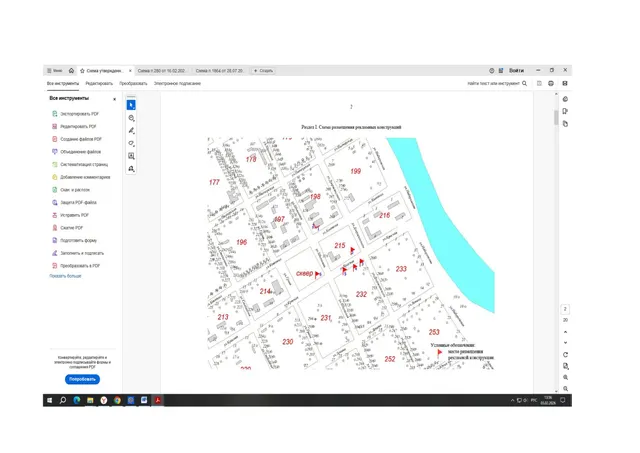Open the magnifier zoom tool dropdown
Viewport: 640px width, 453px height.
131,118
